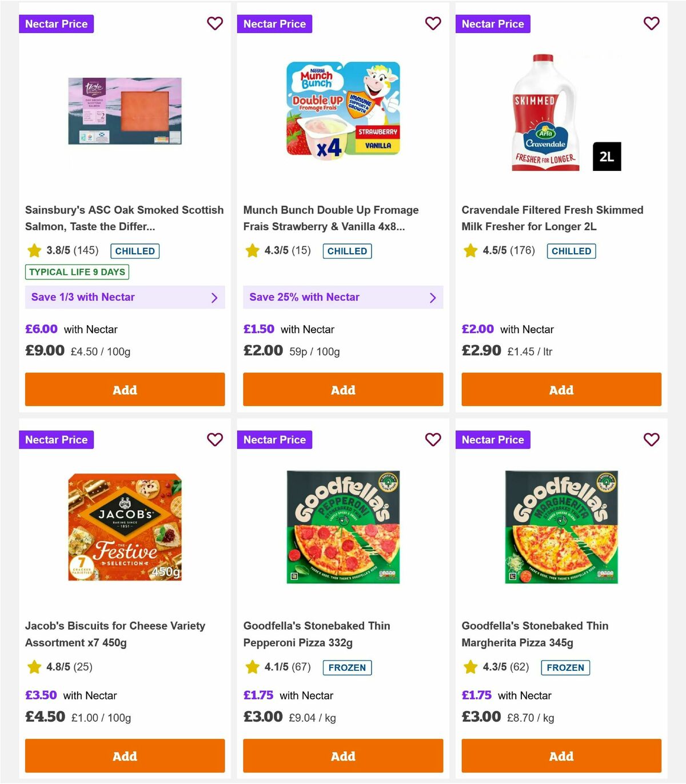Image resolution: width=686 pixels, height=784 pixels.
Task: Favourite the Goodfella's Pepperoni Pizza
Action: 433,439
